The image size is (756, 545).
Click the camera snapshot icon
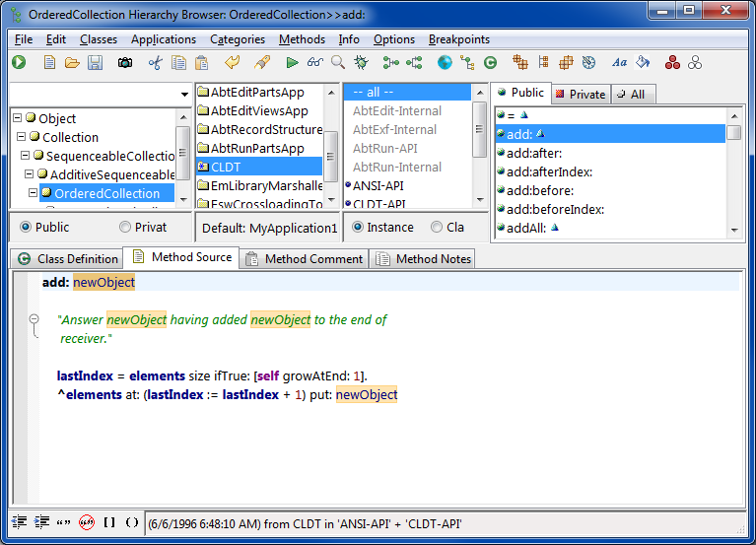[x=125, y=63]
